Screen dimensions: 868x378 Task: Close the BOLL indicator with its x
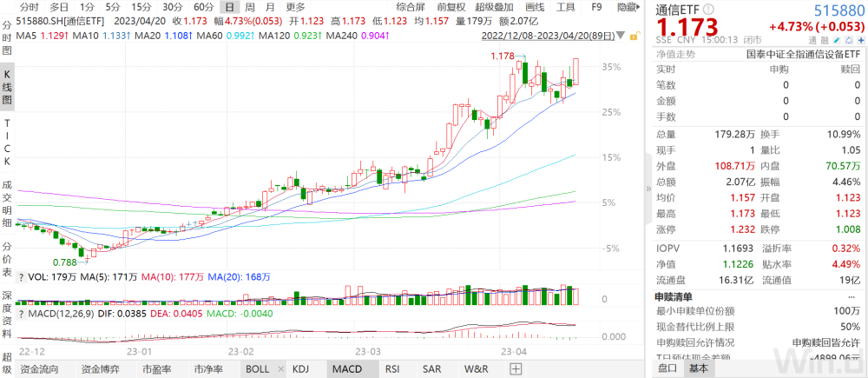click(280, 369)
